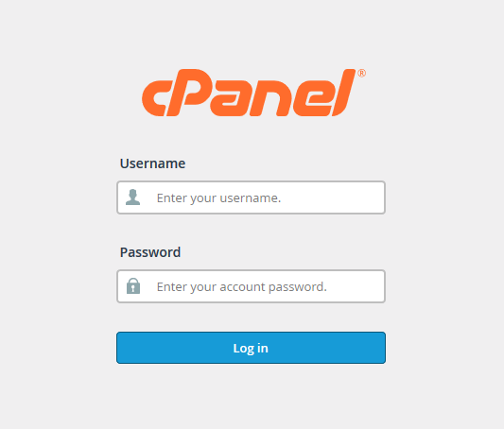
Task: Click empty right end of password box
Action: point(360,286)
